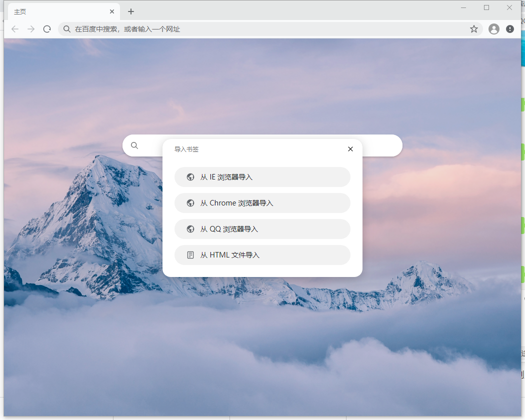Click the 导入书签 dialog title text
This screenshot has width=525, height=420.
(186, 149)
